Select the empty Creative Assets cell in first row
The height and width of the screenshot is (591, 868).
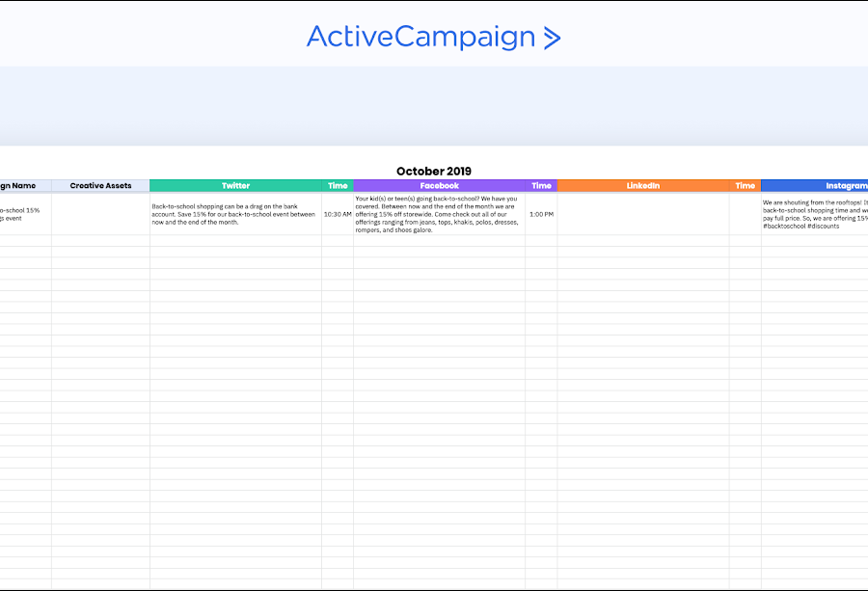pyautogui.click(x=100, y=214)
